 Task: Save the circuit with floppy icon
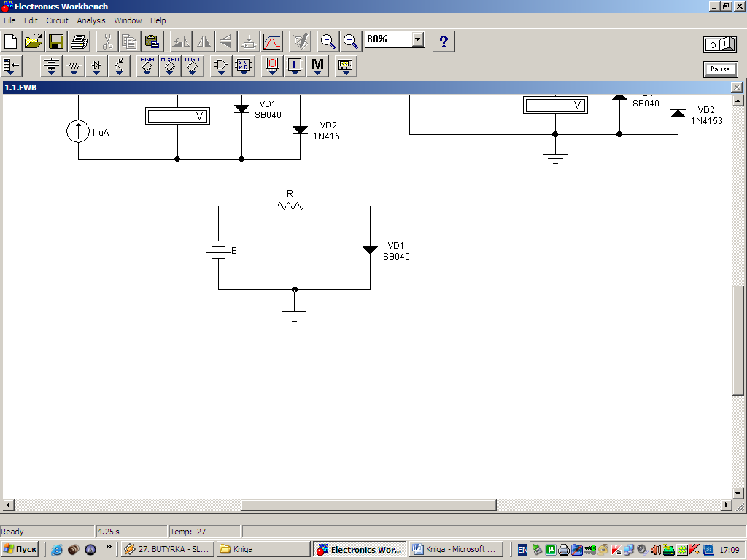pos(56,42)
